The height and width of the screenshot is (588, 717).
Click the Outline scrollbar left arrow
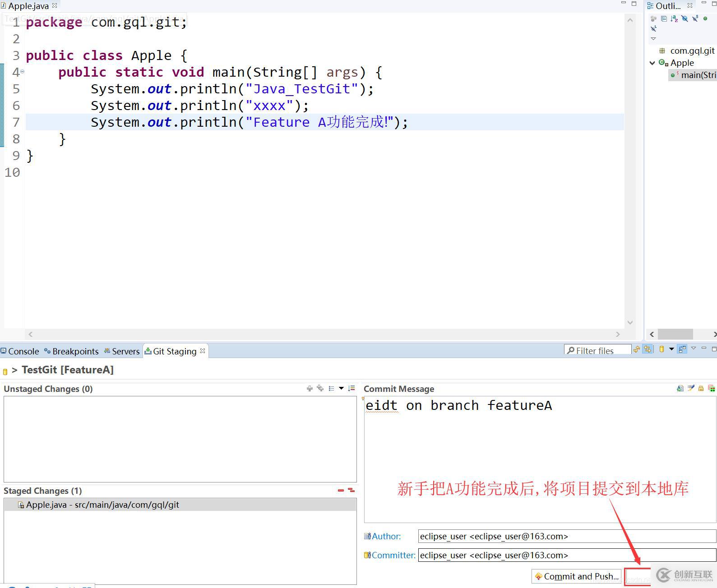click(x=652, y=334)
